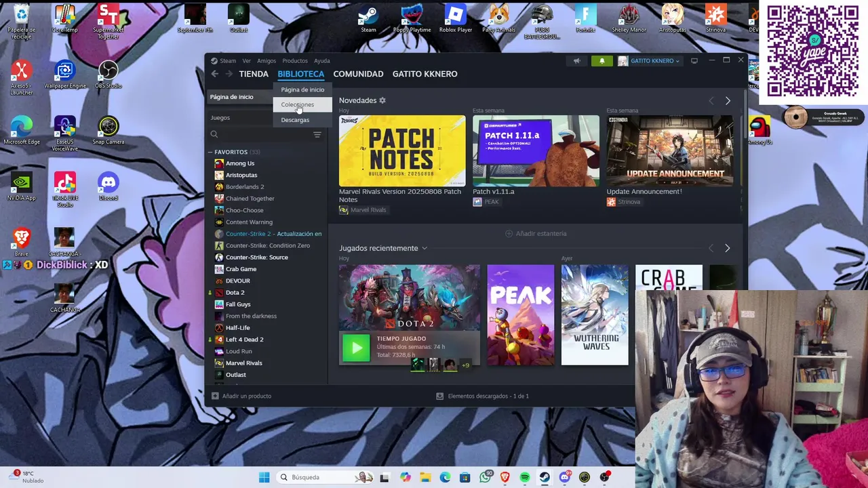Select Left 4 Dead 2 in the list
Viewport: 868px width, 488px height.
pos(244,340)
